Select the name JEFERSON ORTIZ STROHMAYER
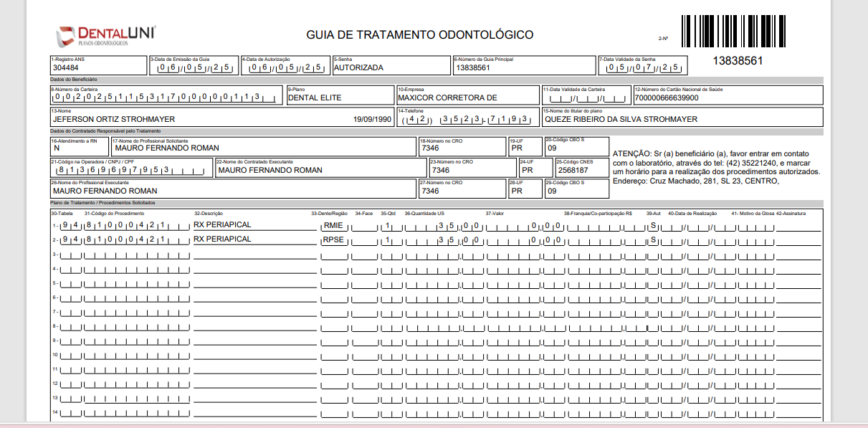 [x=113, y=119]
